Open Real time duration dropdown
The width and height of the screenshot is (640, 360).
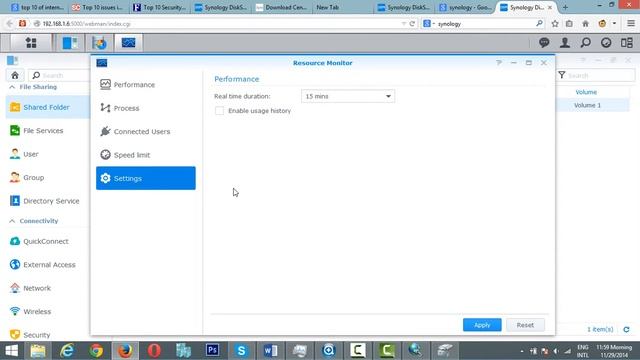(348, 96)
